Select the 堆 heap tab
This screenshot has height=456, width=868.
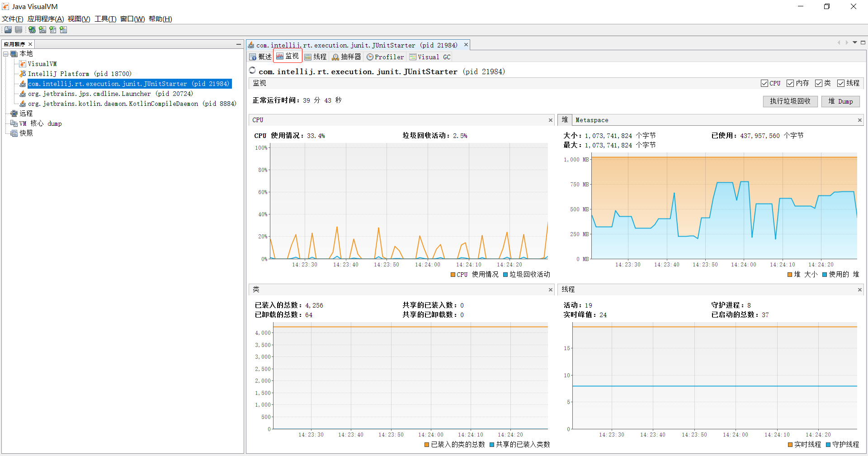565,120
